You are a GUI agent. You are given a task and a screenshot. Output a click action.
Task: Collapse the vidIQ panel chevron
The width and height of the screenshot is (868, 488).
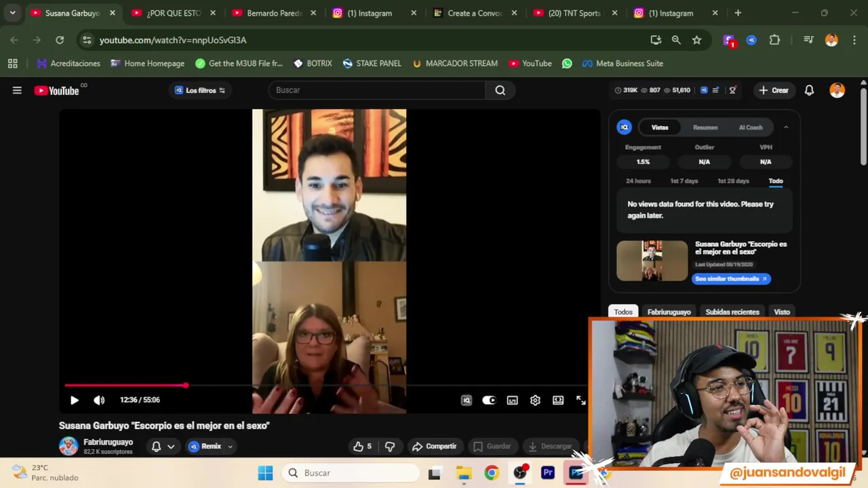pos(786,127)
